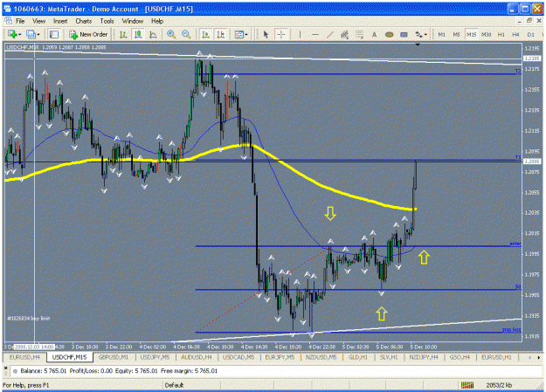Screen dimensions: 546x392
Task: Open the arrows objects dropdown
Action: pyautogui.click(x=421, y=34)
